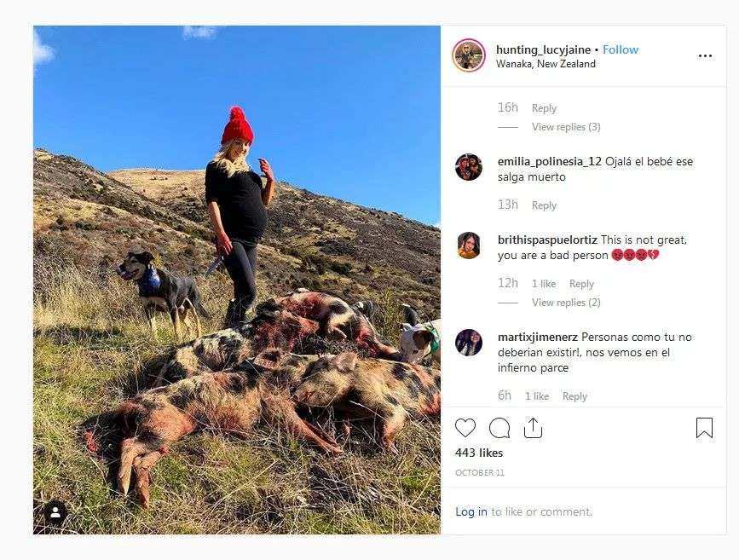Like the post with heart icon
This screenshot has width=739, height=560.
tap(465, 428)
